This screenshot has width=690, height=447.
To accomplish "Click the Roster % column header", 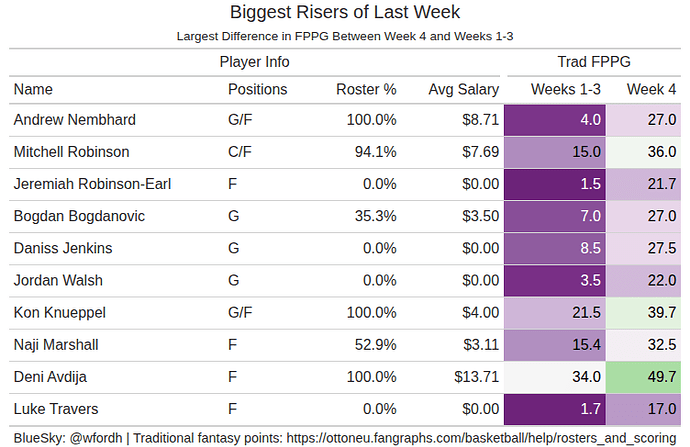I will pyautogui.click(x=366, y=89).
